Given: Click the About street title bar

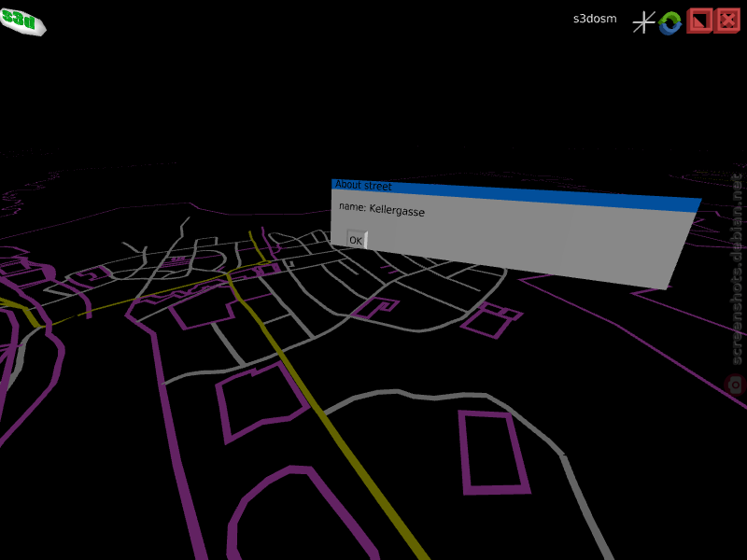Looking at the screenshot, I should [x=516, y=195].
